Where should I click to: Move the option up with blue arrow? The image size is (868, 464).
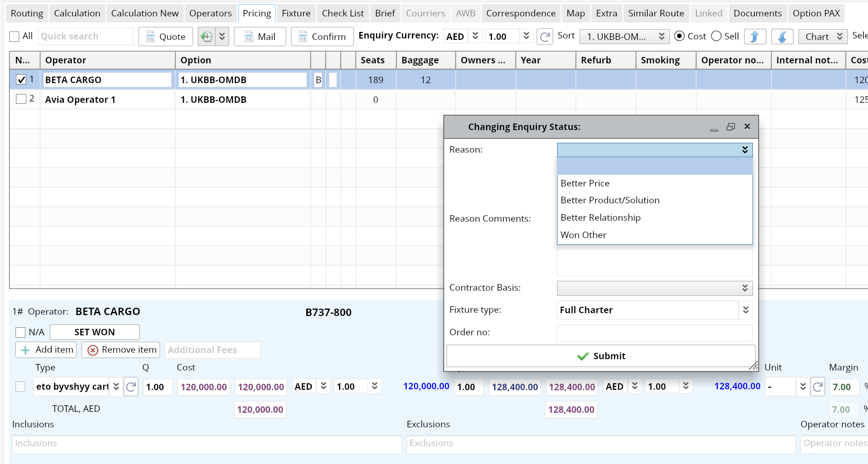pos(755,37)
